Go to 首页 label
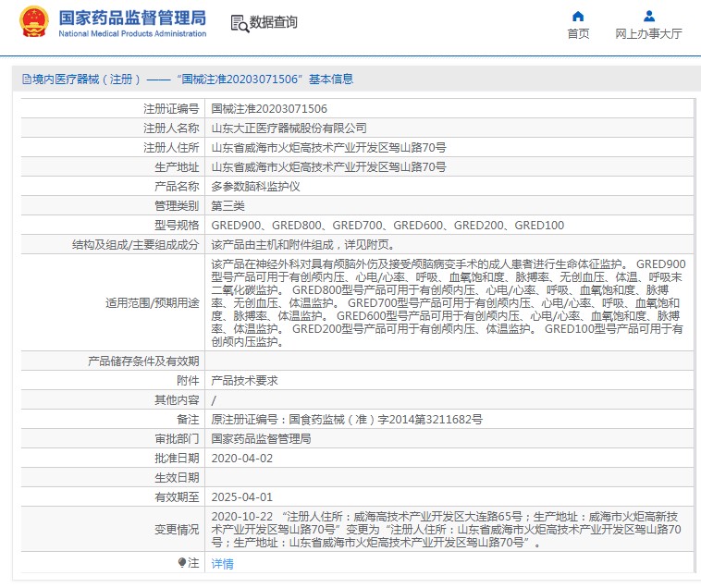Screen dimensions: 701x588 pos(578,34)
